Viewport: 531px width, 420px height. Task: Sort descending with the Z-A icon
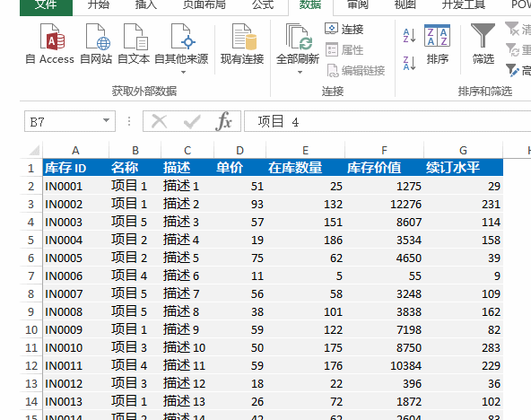coord(409,63)
